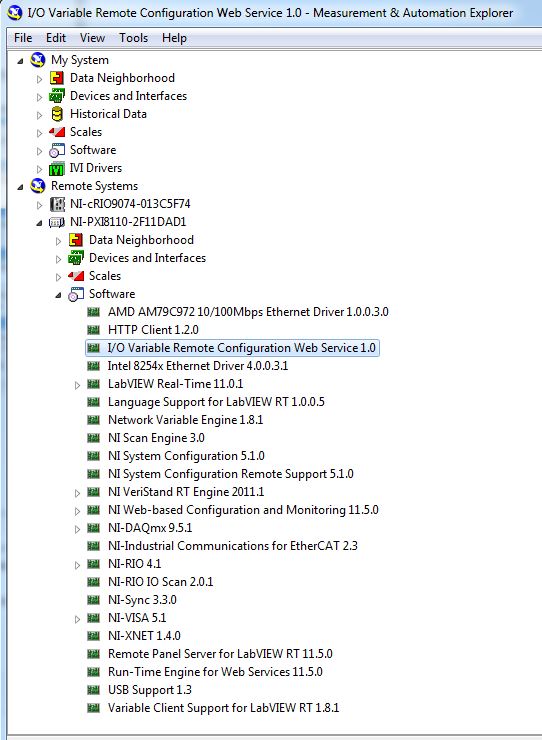Select Language Support for LabVIEW RT 1.0.0.5
This screenshot has height=740, width=542.
[x=216, y=402]
